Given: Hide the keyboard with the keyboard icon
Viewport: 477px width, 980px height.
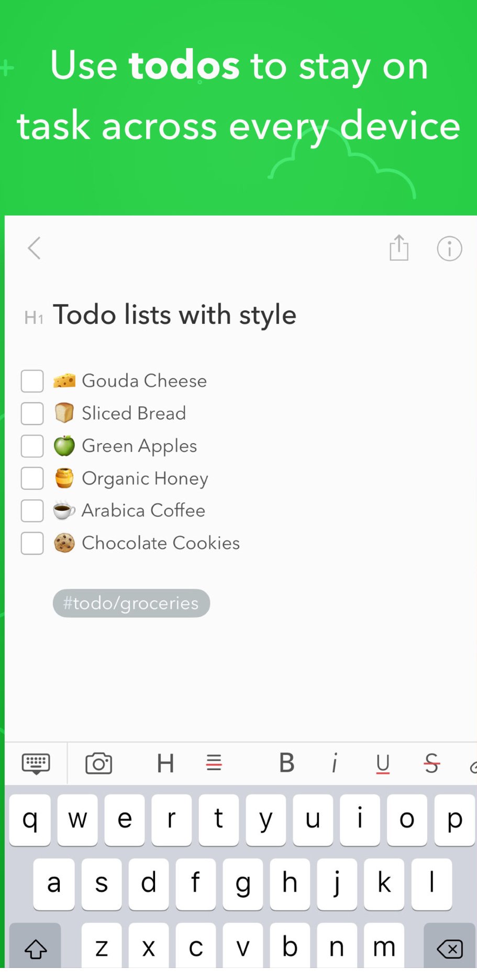Looking at the screenshot, I should (x=36, y=764).
